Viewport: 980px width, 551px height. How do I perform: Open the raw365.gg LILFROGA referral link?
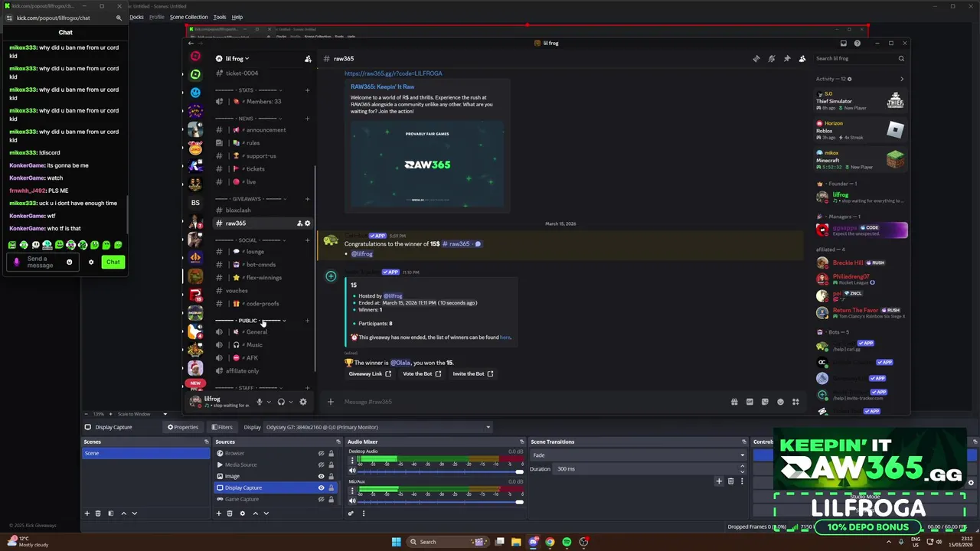[x=393, y=73]
